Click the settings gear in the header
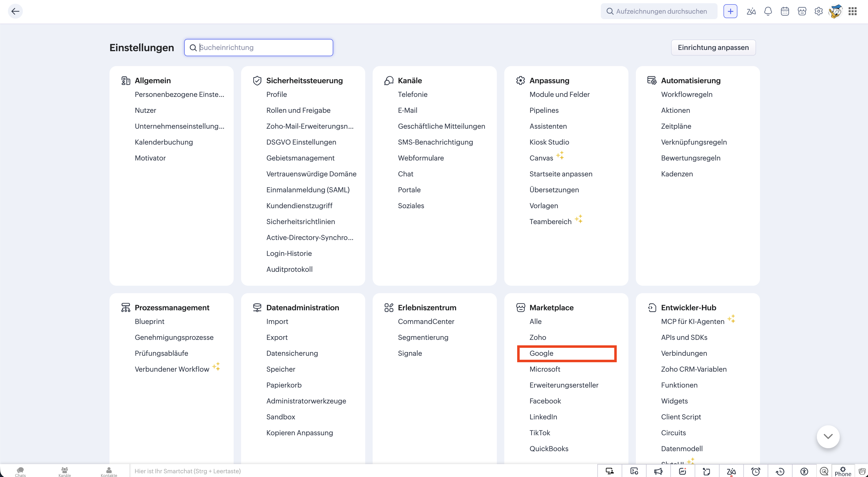This screenshot has width=868, height=477. 818,11
